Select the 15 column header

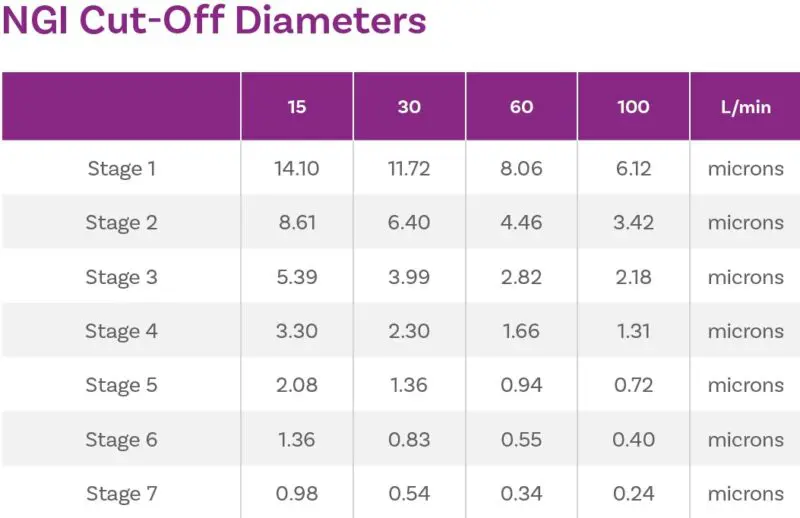pyautogui.click(x=297, y=107)
